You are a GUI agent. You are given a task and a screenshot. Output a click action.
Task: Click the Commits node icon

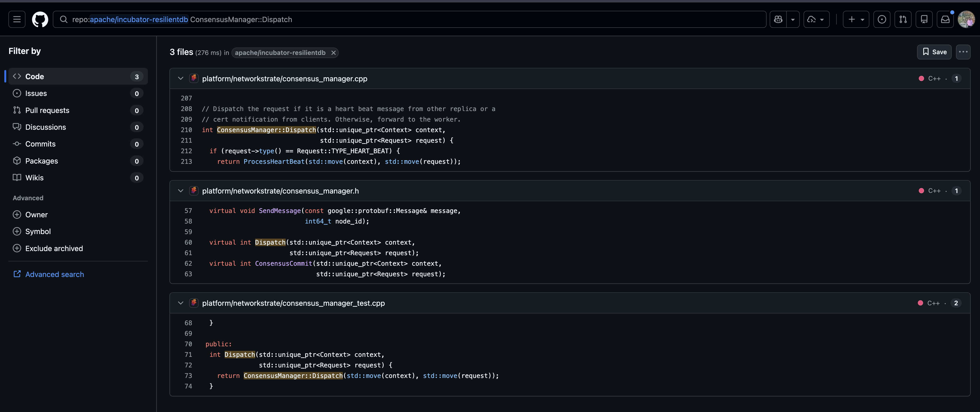pyautogui.click(x=17, y=144)
